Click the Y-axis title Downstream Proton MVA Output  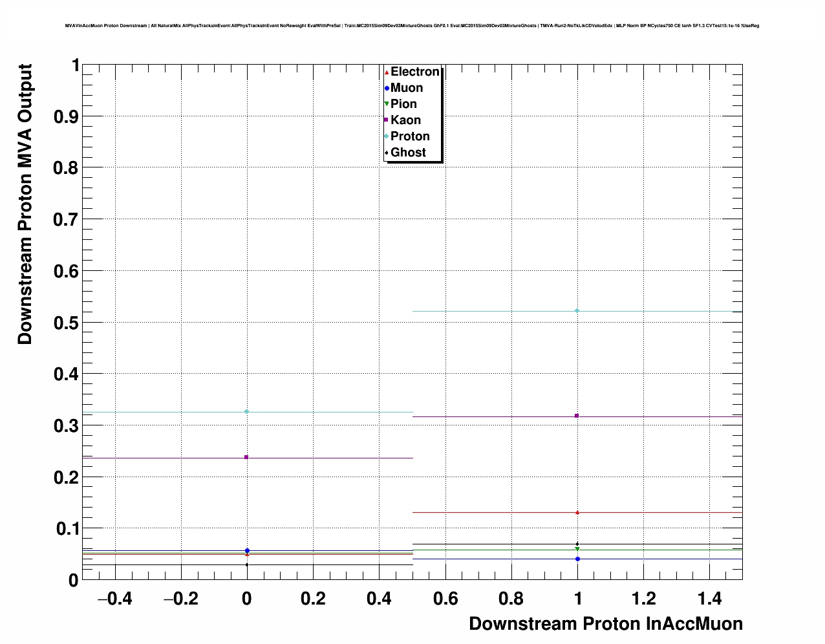(25, 204)
